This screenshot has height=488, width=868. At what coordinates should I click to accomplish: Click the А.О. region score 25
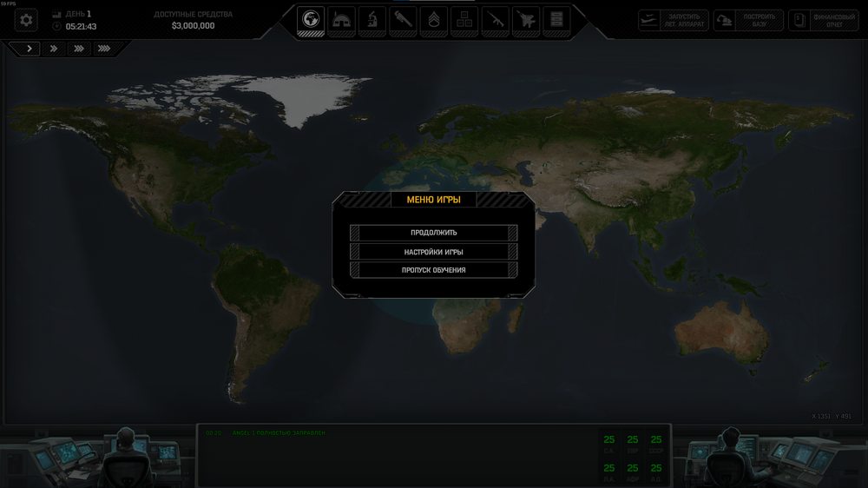[656, 469]
